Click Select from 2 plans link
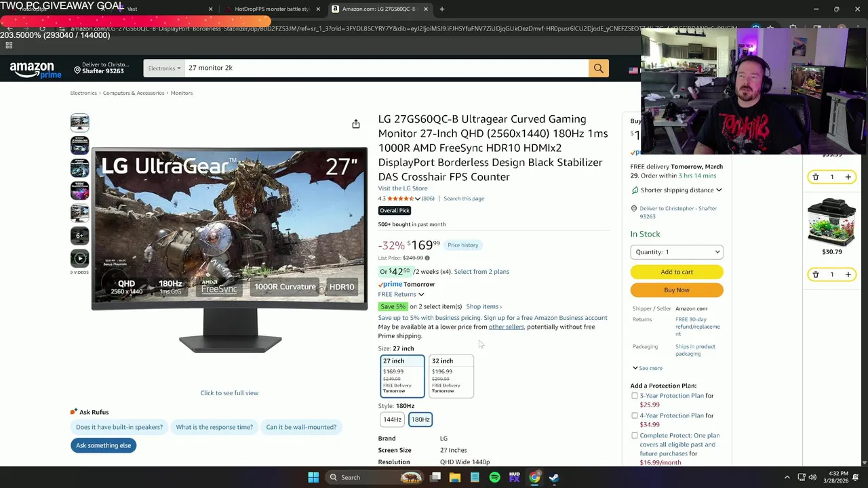 coord(481,272)
